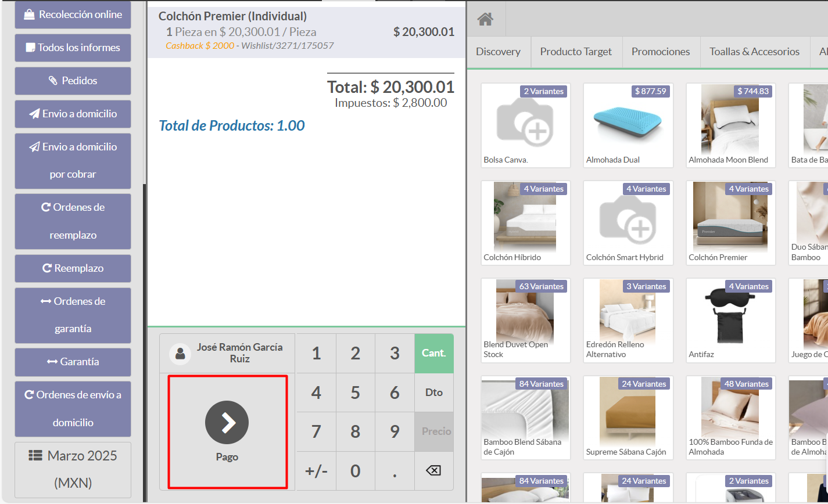The image size is (828, 504).
Task: Click the Pago arrow circle icon
Action: [227, 423]
